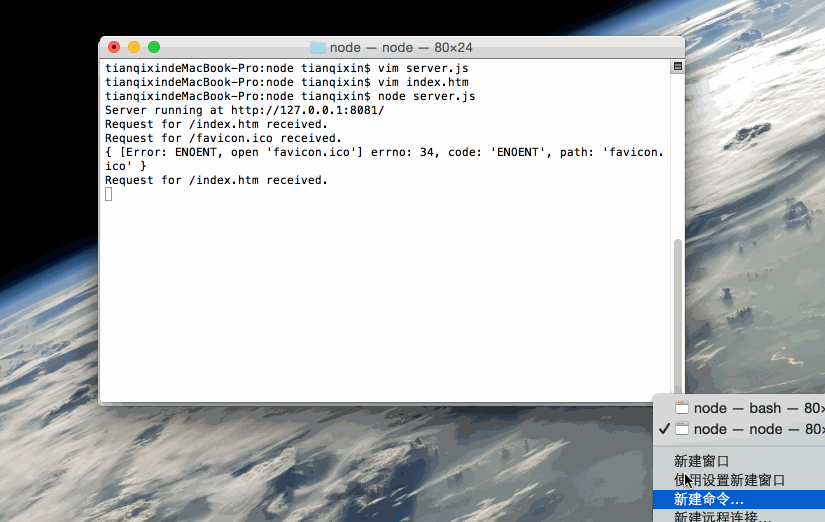Screen dimensions: 825x522
Task: Minimize the Terminal using the yellow button
Action: point(134,47)
